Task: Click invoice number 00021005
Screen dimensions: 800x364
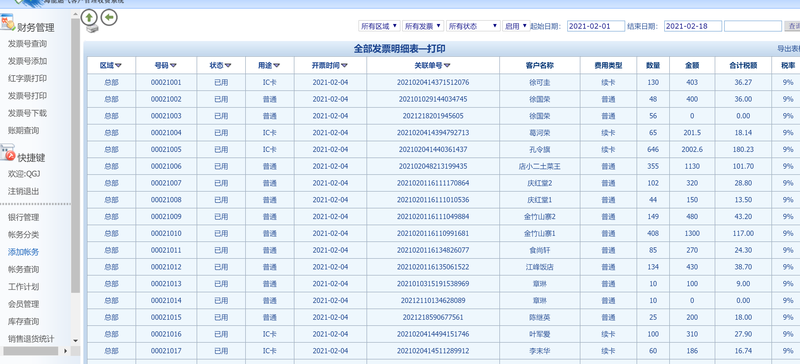Action: click(x=166, y=150)
